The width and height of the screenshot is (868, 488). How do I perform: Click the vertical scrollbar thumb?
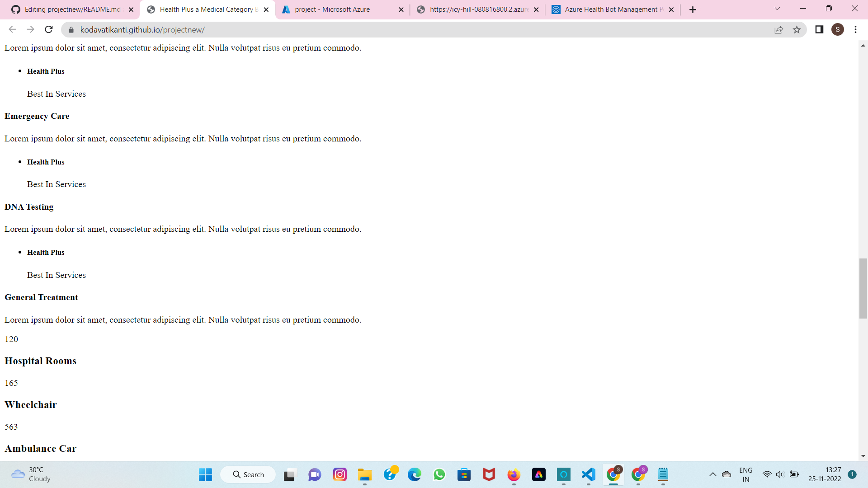tap(863, 288)
